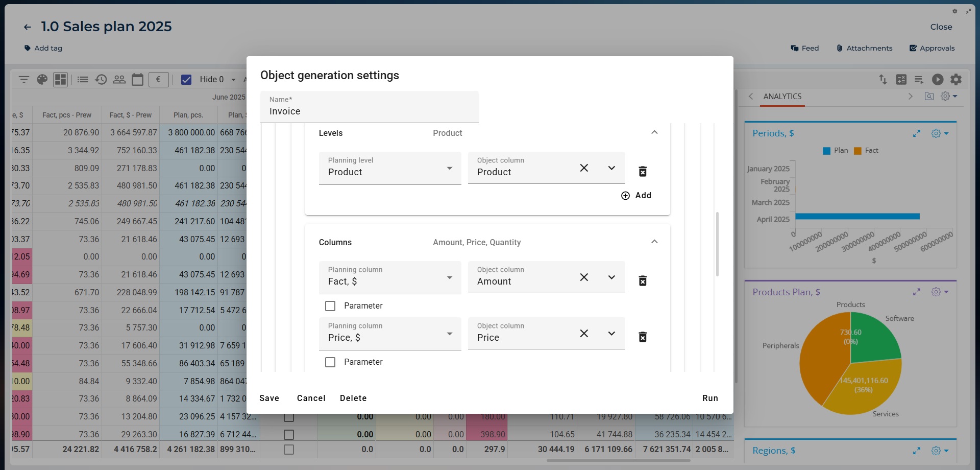Open the Planning column Fact, $ dropdown
Screen dimensions: 980x470
(390, 277)
